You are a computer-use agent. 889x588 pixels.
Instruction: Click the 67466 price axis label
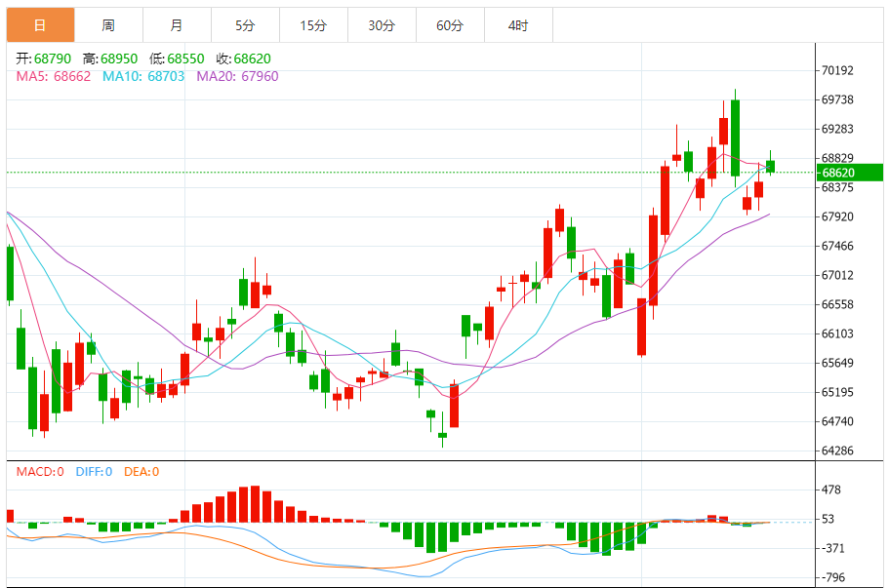click(x=837, y=246)
